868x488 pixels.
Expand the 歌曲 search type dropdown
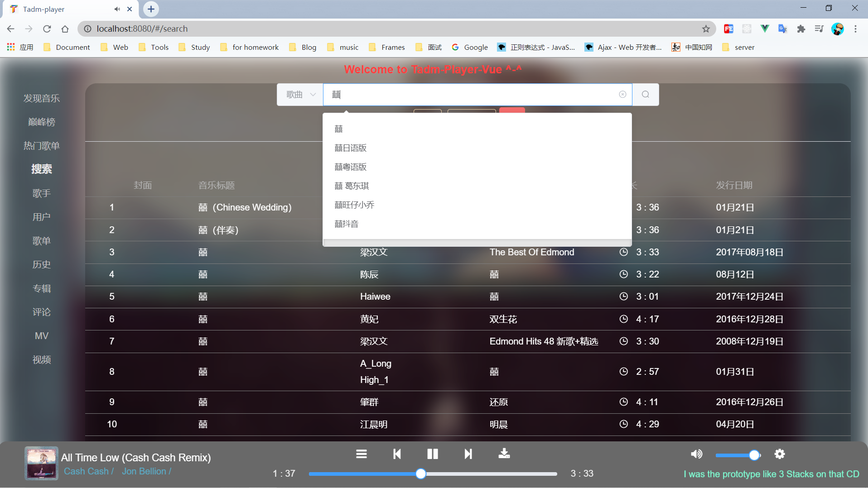(x=300, y=94)
